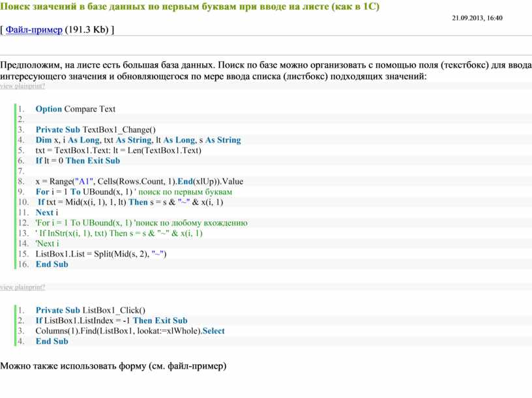Click commented line 'Next i
The width and height of the screenshot is (532, 398).
point(47,244)
